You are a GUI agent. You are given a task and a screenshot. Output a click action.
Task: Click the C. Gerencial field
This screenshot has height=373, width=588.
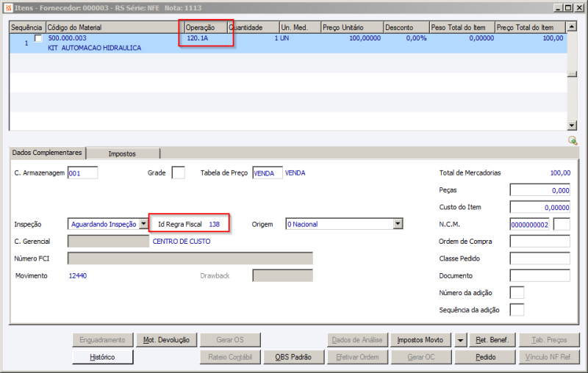point(108,241)
